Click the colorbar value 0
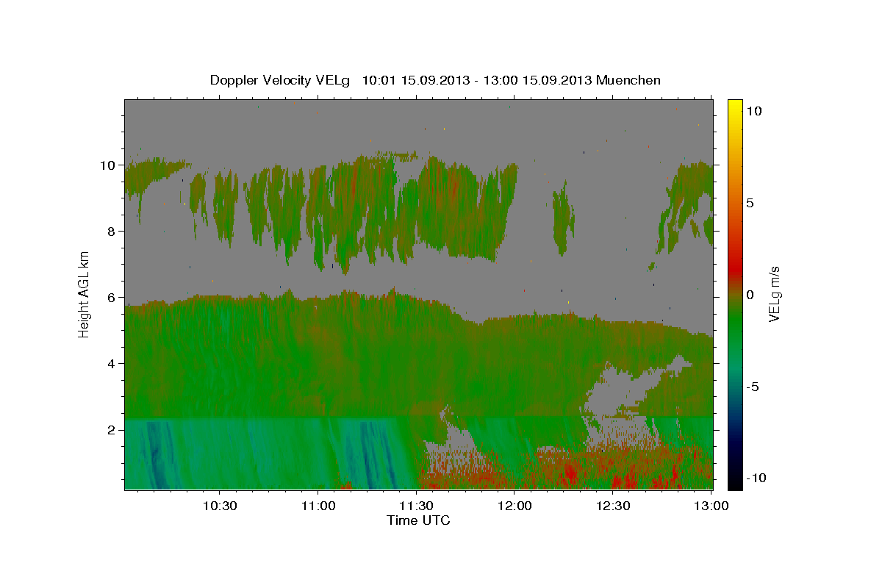This screenshot has height=588, width=882. 750,295
